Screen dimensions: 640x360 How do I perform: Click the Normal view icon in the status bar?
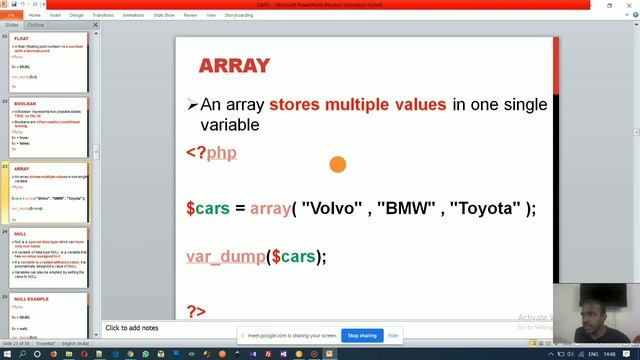[x=533, y=344]
